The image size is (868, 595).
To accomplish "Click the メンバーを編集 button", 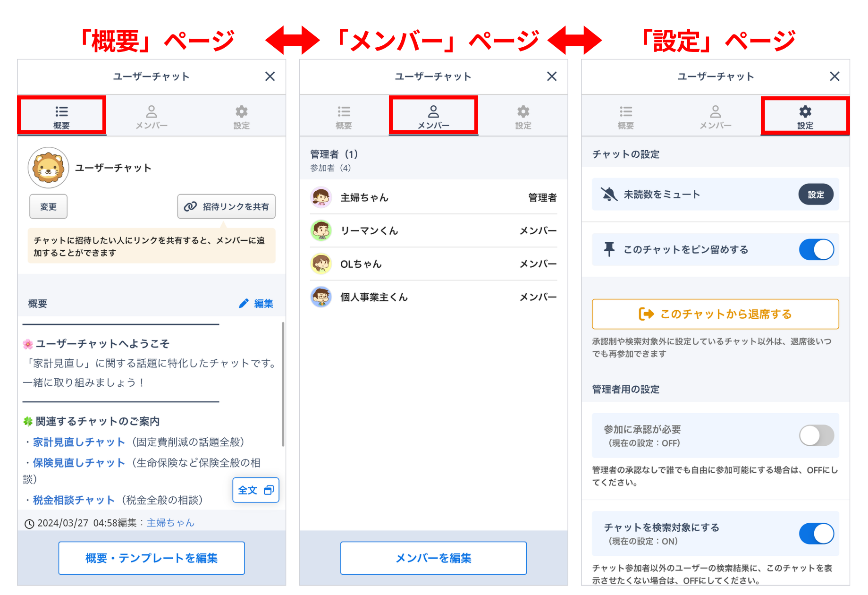I will point(433,558).
